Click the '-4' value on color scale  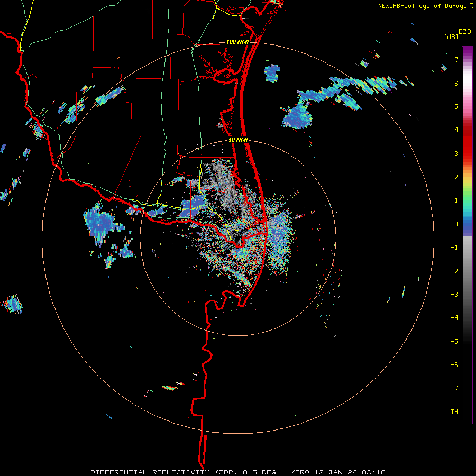454,318
